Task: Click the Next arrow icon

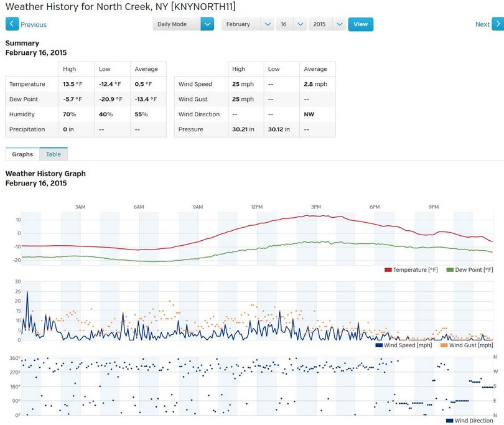Action: 498,24
